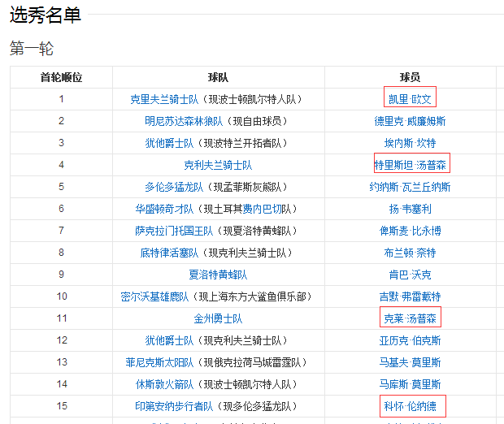
Task: Open the 克里夫兰骑士队 link in pick 1 row
Action: coord(164,99)
